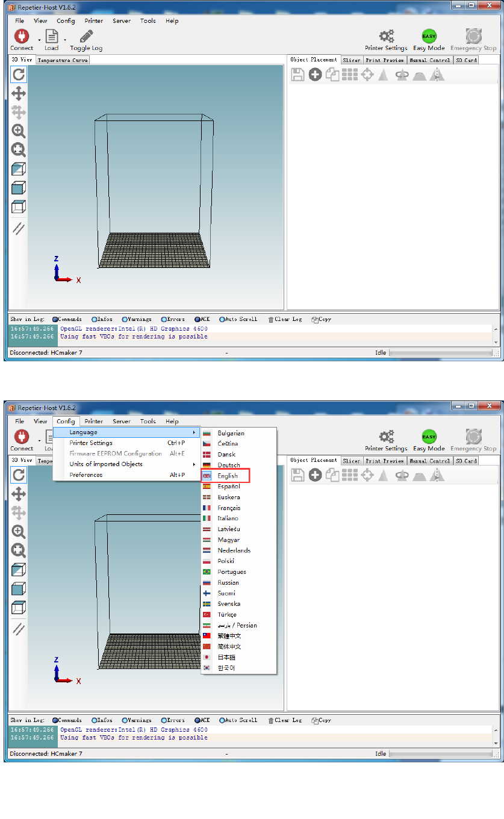Choose English in the Language submenu
The image size is (504, 819).
[228, 476]
